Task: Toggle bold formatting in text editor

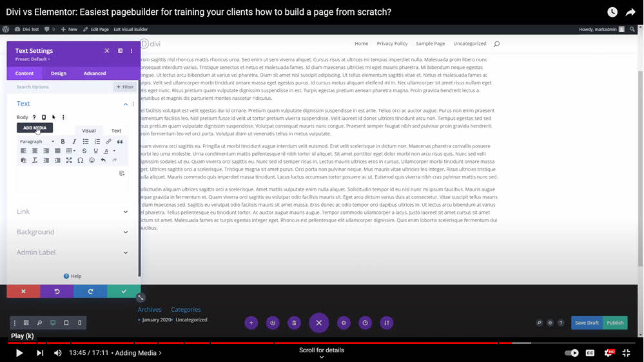Action: (63, 142)
